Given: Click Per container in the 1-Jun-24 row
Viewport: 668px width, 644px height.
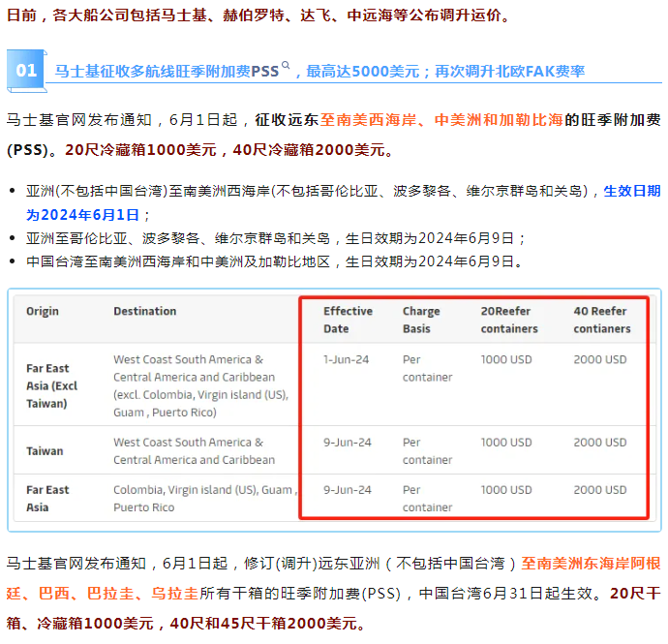Looking at the screenshot, I should tap(427, 368).
